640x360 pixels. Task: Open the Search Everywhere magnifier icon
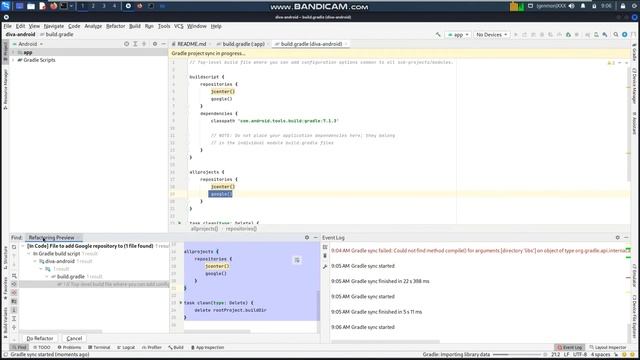click(616, 35)
